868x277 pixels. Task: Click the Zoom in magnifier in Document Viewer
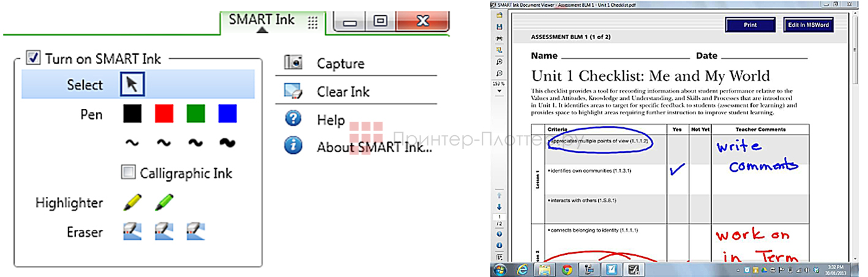pos(499,62)
